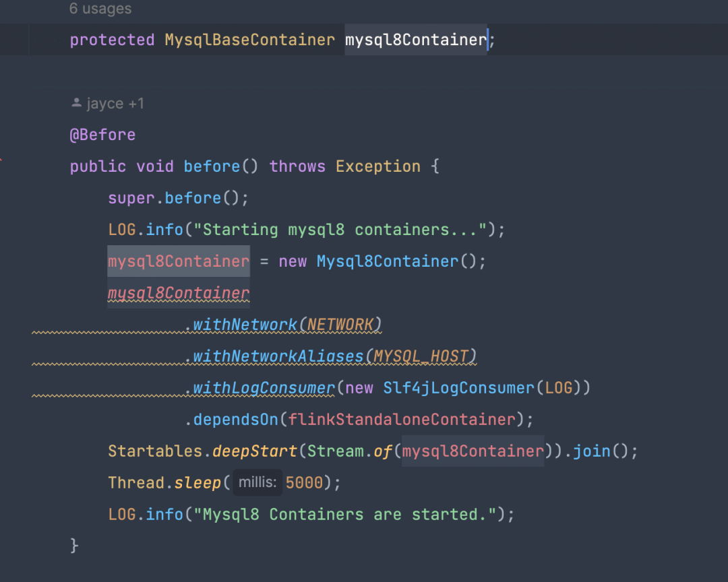Click the @Before annotation
Viewport: 728px width, 582px height.
[x=102, y=135]
